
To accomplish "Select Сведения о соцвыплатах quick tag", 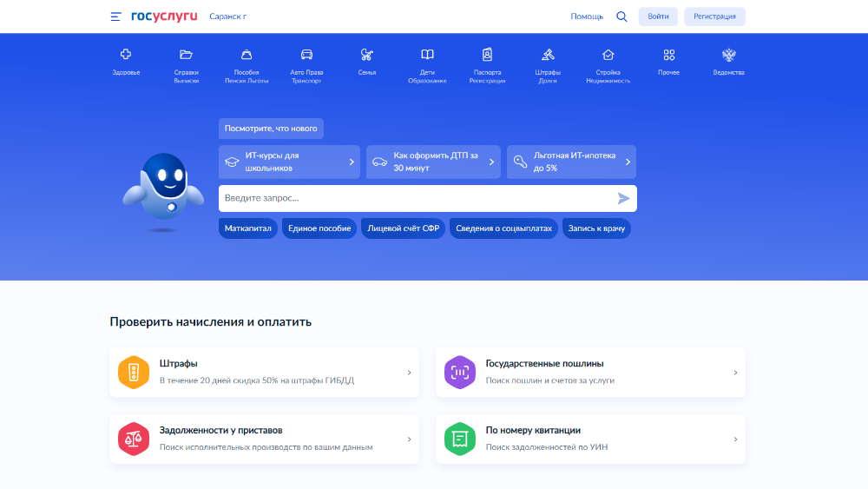I will (x=503, y=228).
